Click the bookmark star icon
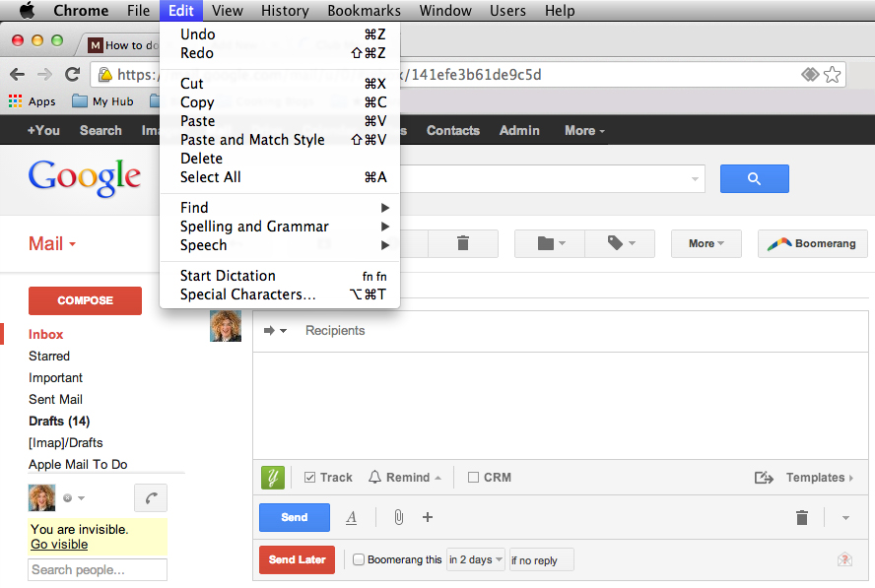This screenshot has width=875, height=588. [832, 74]
